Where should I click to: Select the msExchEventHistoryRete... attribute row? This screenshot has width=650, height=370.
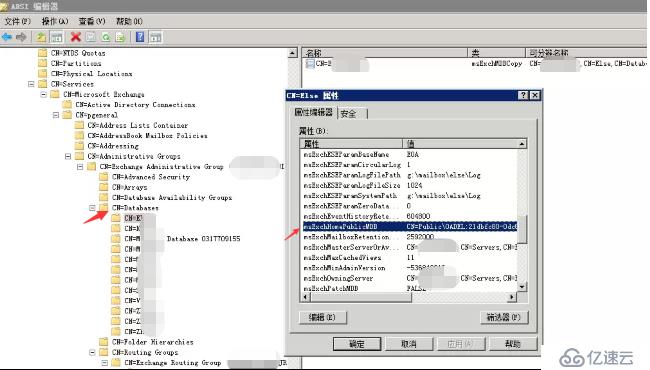pyautogui.click(x=410, y=216)
